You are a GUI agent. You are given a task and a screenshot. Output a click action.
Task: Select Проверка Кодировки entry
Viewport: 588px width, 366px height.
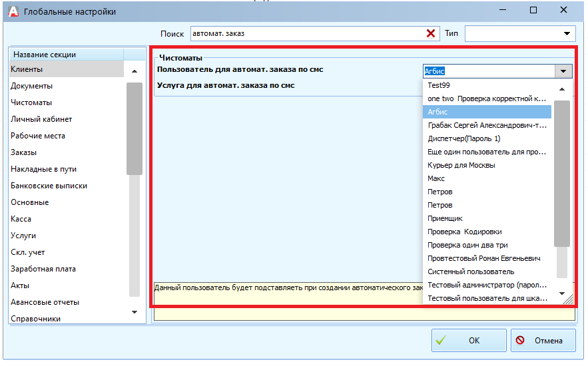click(487, 232)
